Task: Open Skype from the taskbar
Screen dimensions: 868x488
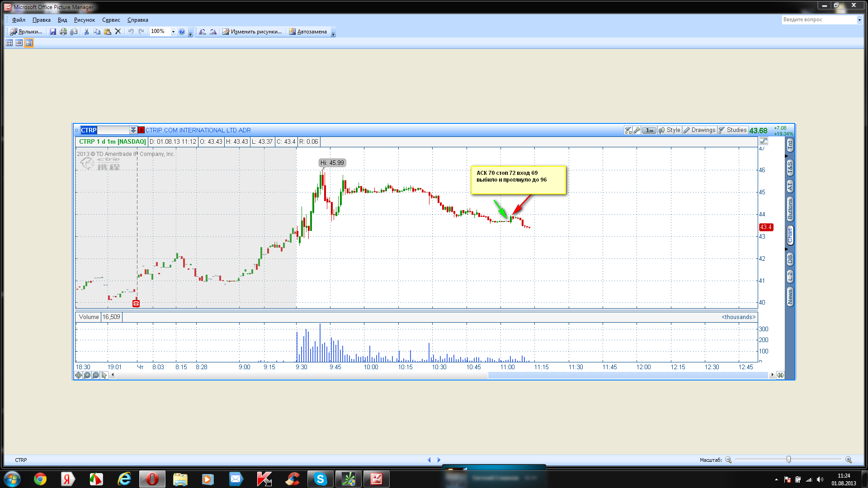Action: tap(320, 479)
